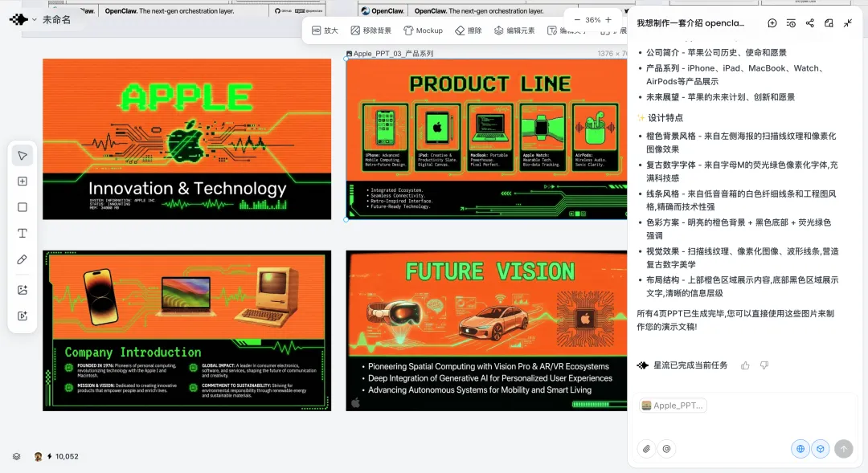Viewport: 868px width, 473px height.
Task: Click the user avatar at bottom left
Action: (38, 456)
